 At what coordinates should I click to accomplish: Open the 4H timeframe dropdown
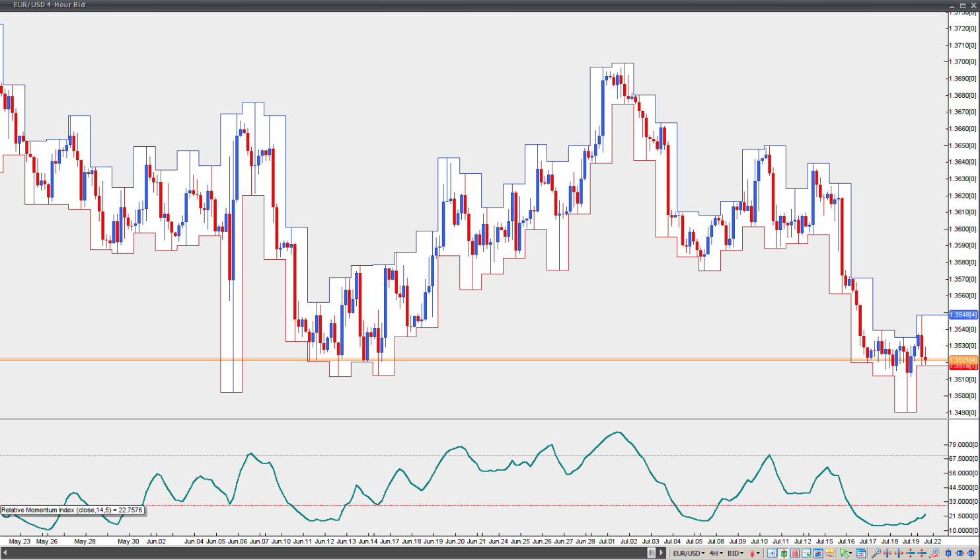tap(716, 553)
